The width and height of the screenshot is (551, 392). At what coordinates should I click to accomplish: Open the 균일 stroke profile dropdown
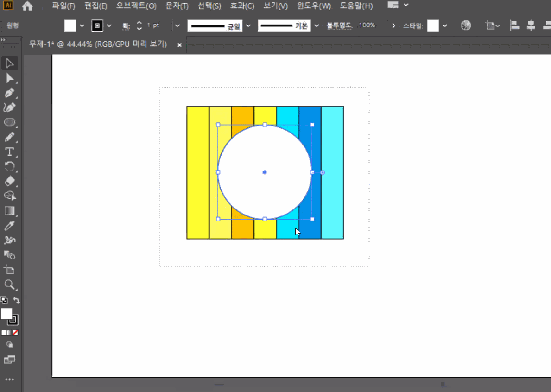point(248,26)
